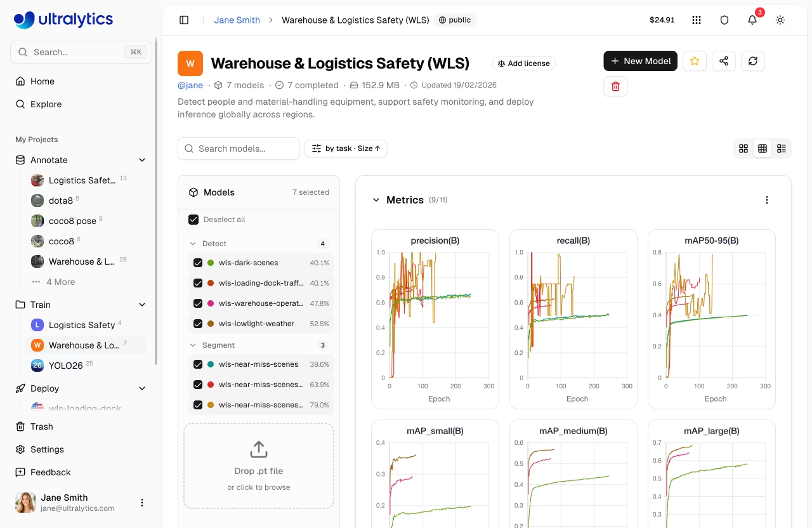Uncheck the wls-dark-scenes model checkbox
The image size is (812, 528).
coord(198,263)
